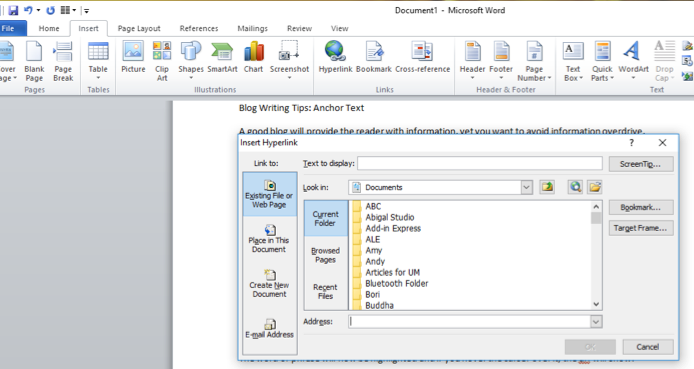This screenshot has height=369, width=694.
Task: Switch to the Home tab
Action: click(49, 28)
